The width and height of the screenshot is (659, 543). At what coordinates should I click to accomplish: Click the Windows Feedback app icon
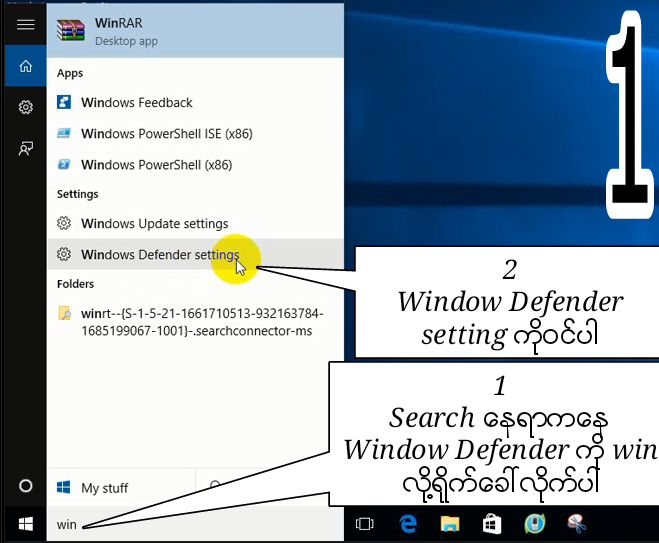tap(64, 102)
